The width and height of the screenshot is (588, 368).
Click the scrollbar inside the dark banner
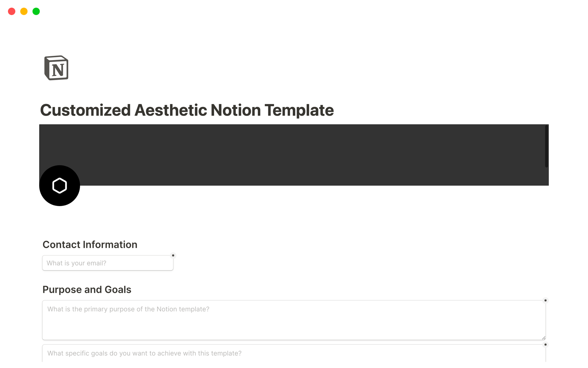(x=546, y=146)
